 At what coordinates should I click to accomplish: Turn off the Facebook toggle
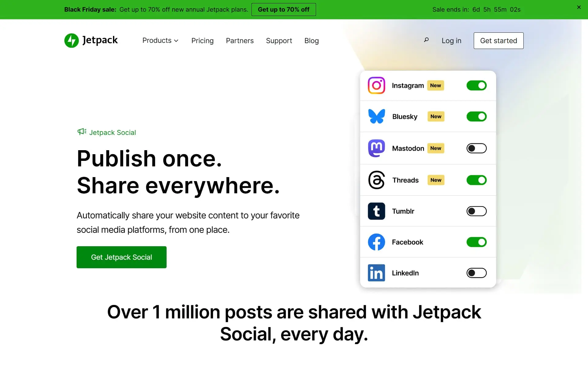[477, 242]
